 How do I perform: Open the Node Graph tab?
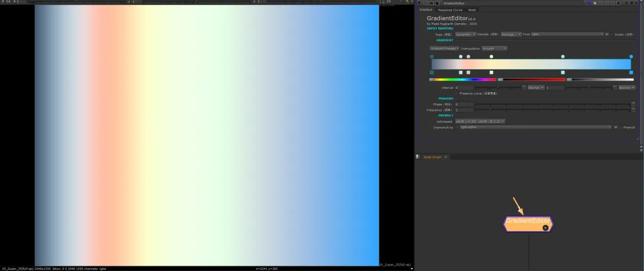click(x=432, y=157)
